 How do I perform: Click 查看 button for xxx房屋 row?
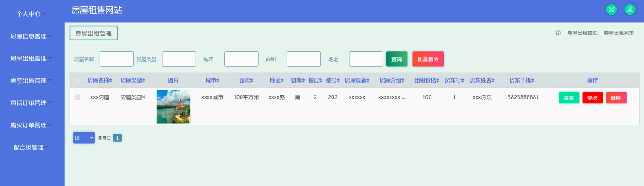pos(569,97)
